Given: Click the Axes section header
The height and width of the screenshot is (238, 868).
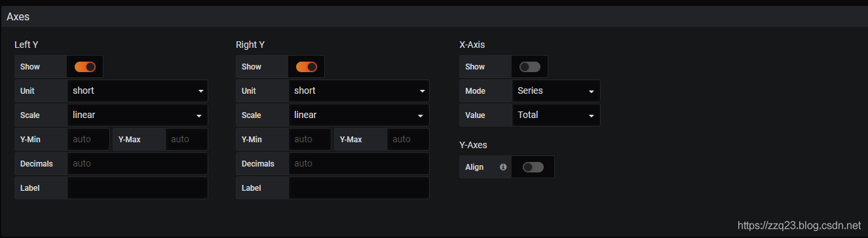Looking at the screenshot, I should coord(434,16).
